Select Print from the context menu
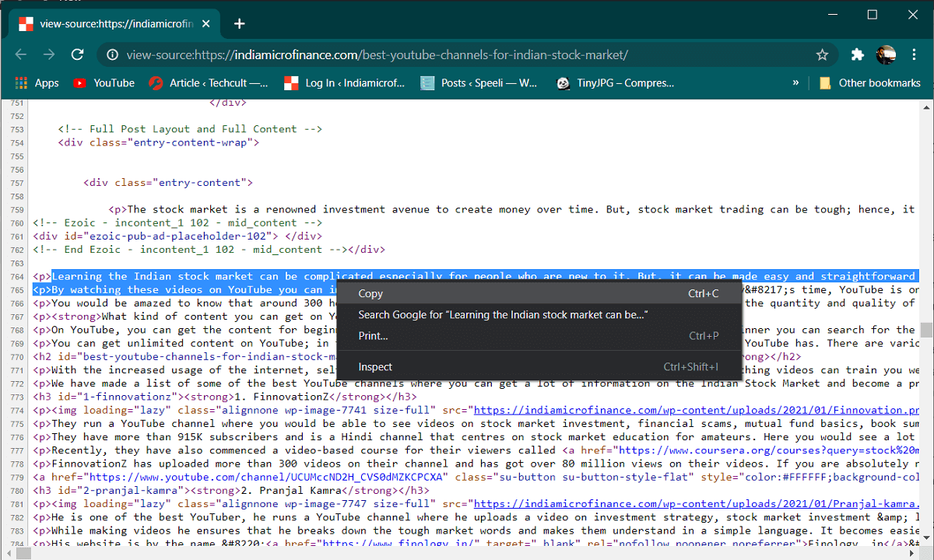934x560 pixels. [x=373, y=336]
